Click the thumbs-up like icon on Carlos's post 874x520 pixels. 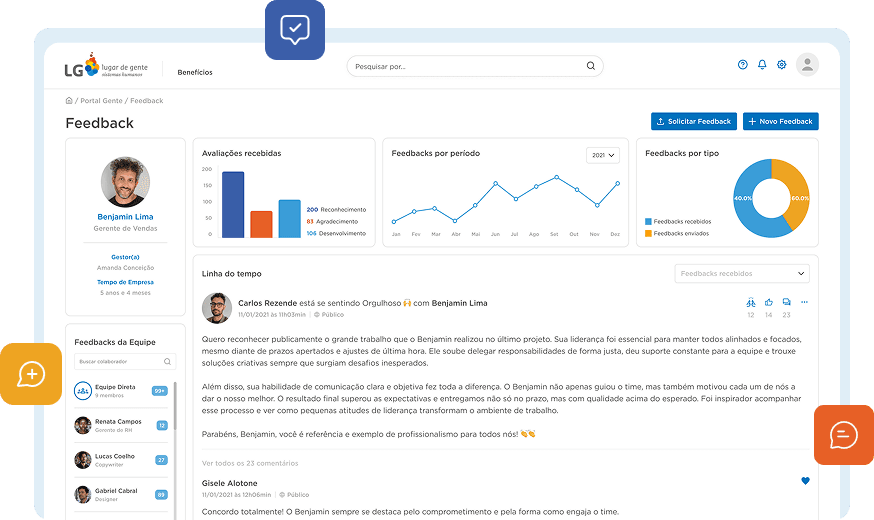point(768,302)
